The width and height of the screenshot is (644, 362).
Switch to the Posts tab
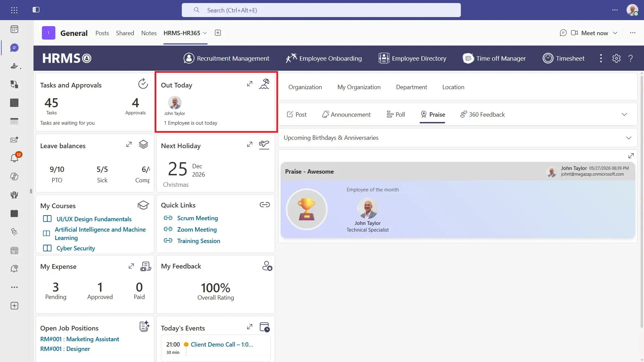point(102,33)
